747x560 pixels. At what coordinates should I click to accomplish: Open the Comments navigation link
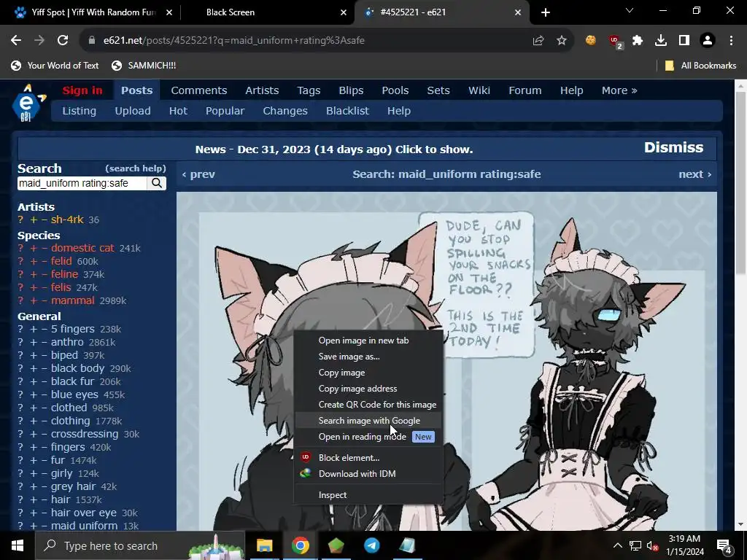click(x=198, y=90)
